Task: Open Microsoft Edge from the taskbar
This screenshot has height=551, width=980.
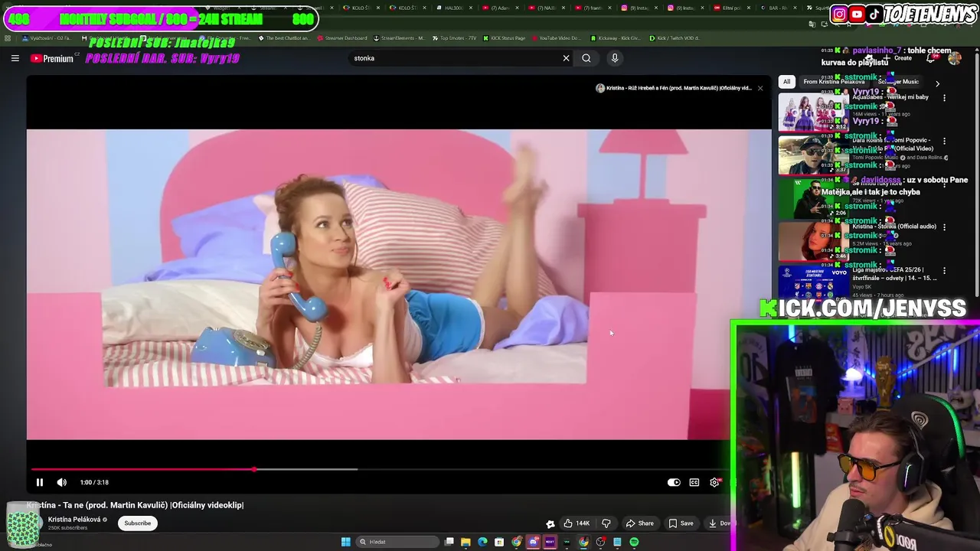Action: [x=482, y=542]
